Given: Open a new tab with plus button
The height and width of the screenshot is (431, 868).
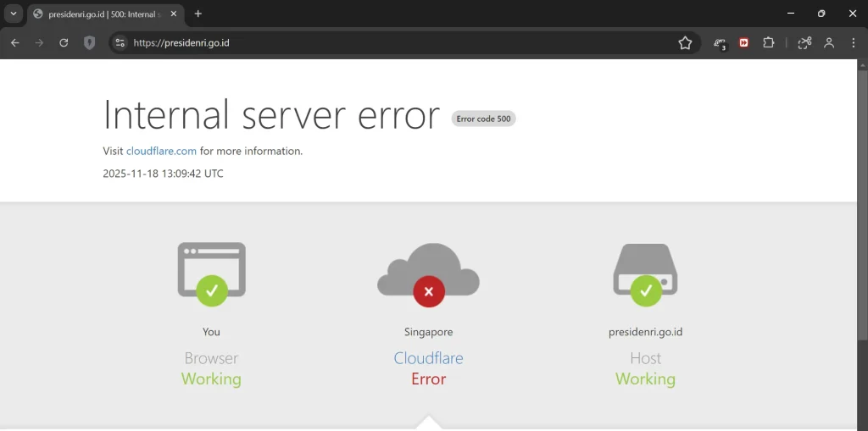Looking at the screenshot, I should (x=198, y=14).
